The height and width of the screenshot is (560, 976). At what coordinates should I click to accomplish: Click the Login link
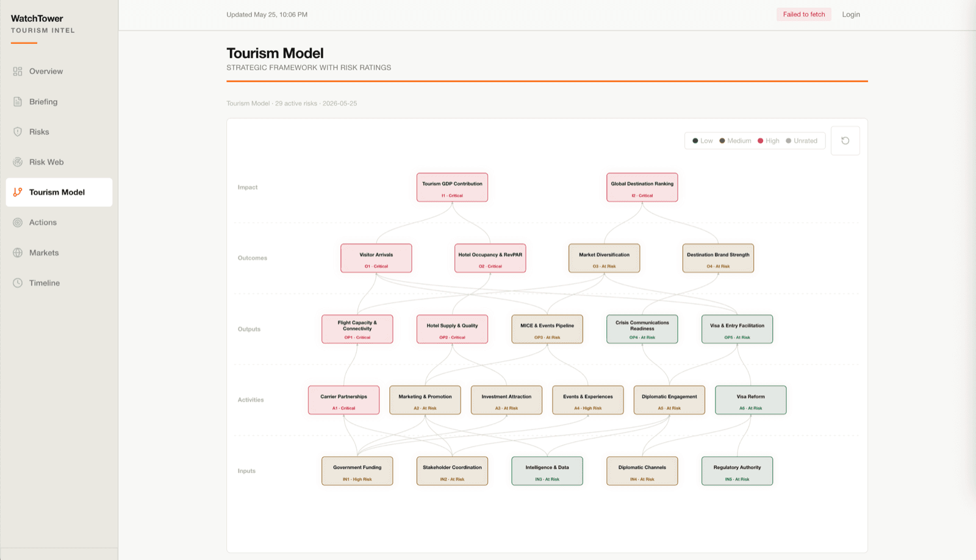(851, 15)
